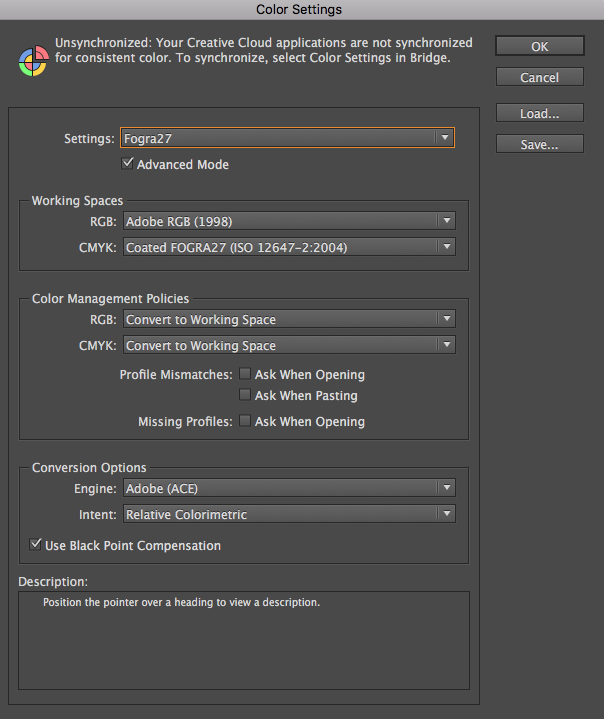Choose a rendering Intent from the dropdown
Image resolution: width=604 pixels, height=719 pixels.
pos(288,515)
